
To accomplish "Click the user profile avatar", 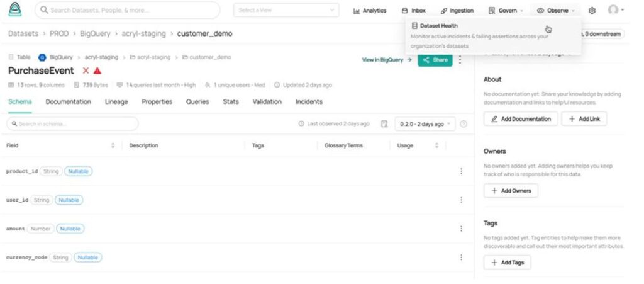I will click(x=613, y=10).
